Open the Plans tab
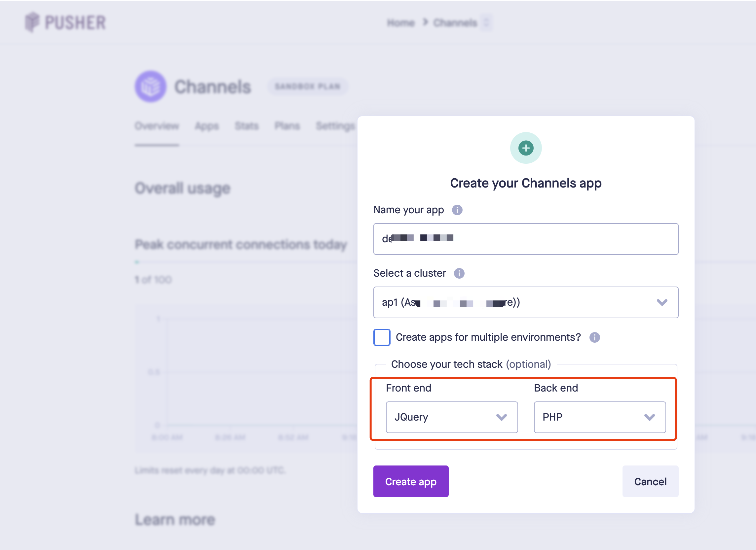The width and height of the screenshot is (756, 550). pyautogui.click(x=287, y=126)
